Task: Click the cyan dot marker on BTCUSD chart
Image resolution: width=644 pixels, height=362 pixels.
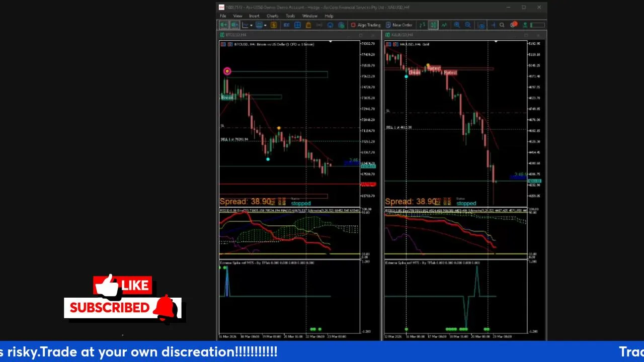Action: (x=268, y=159)
